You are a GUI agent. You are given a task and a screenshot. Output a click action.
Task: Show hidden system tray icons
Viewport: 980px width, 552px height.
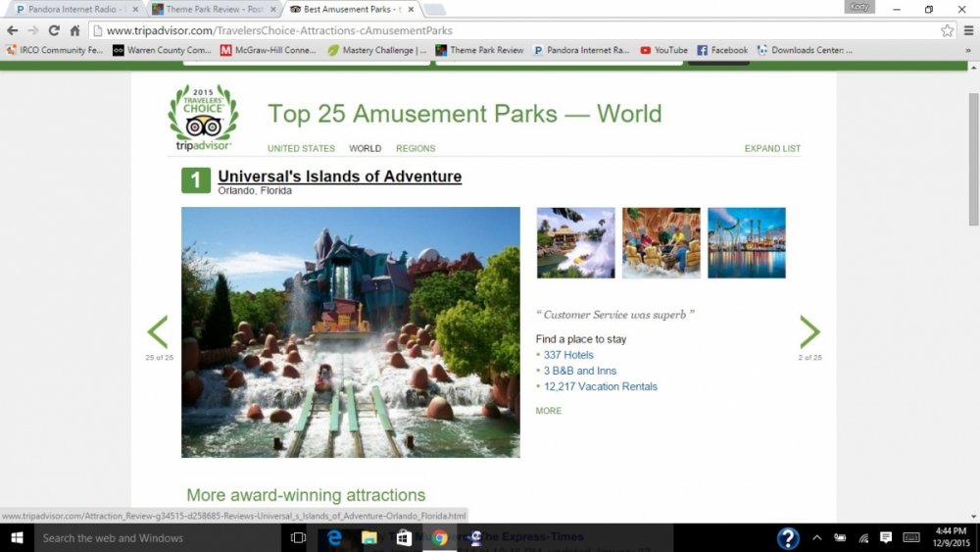(x=817, y=537)
